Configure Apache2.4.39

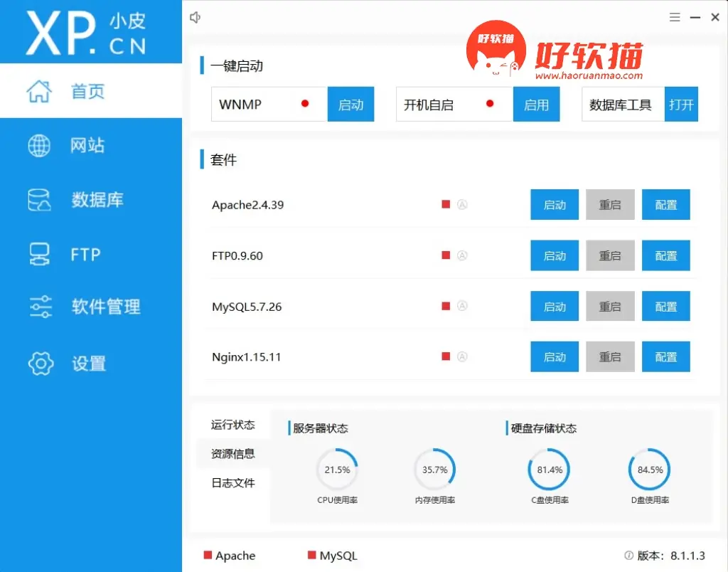[665, 204]
